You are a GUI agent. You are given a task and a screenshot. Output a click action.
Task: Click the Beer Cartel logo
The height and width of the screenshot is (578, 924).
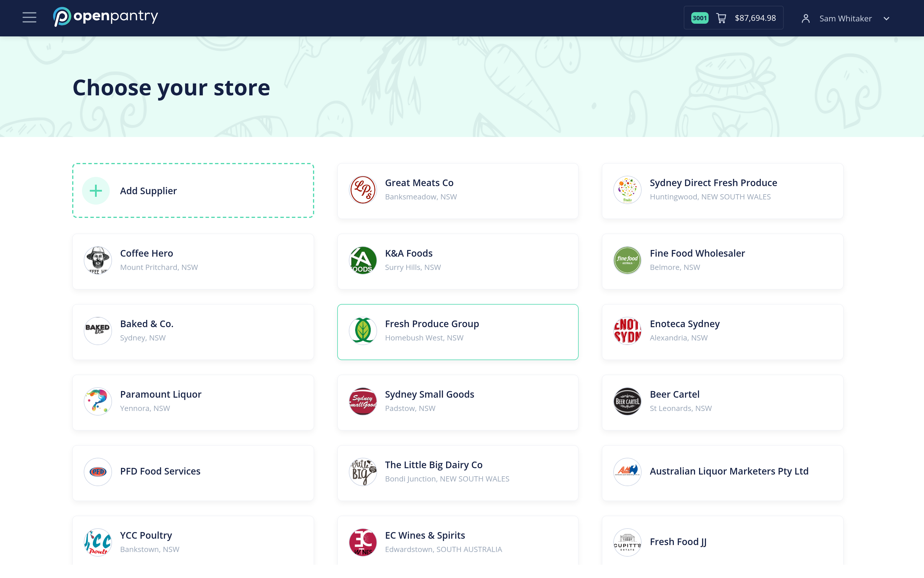pos(627,401)
